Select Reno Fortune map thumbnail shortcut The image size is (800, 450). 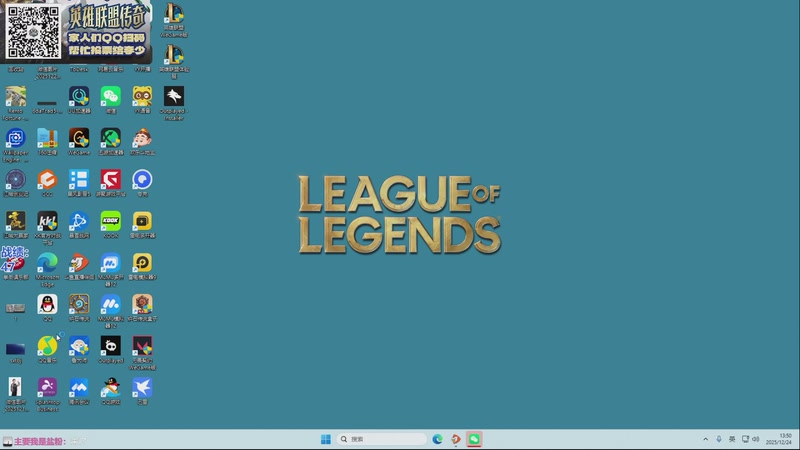(16, 97)
